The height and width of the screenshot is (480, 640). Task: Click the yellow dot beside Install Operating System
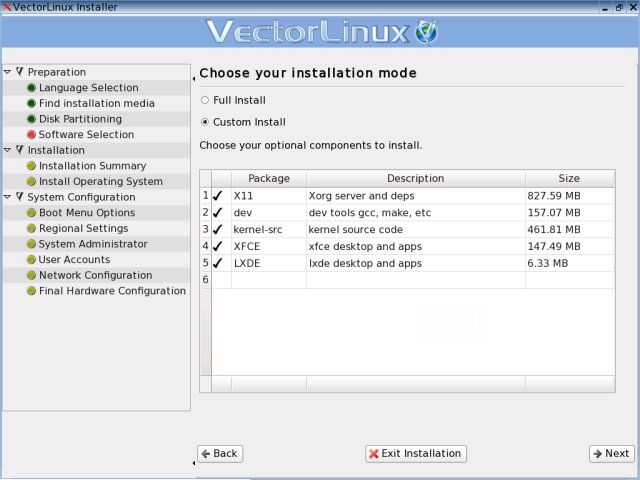(31, 182)
